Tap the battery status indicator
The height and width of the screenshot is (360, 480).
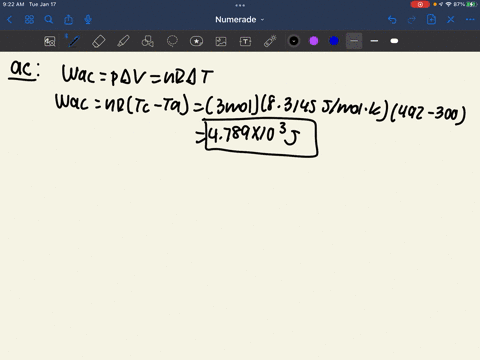tap(471, 4)
